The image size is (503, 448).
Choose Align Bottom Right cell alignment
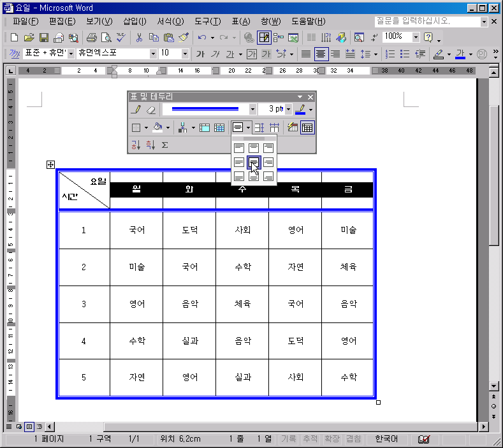[268, 176]
